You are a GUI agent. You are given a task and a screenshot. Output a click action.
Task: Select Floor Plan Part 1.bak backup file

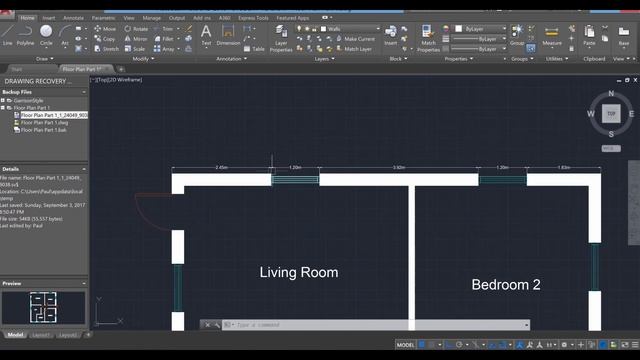pyautogui.click(x=43, y=130)
